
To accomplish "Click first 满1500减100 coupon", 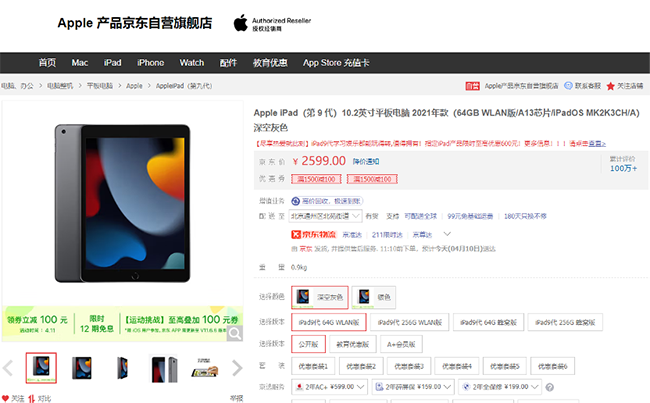I will pos(316,179).
